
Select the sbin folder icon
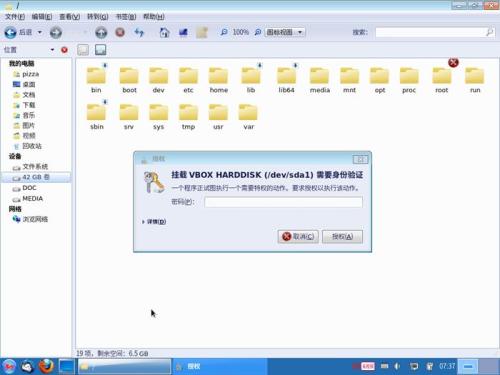pyautogui.click(x=96, y=112)
